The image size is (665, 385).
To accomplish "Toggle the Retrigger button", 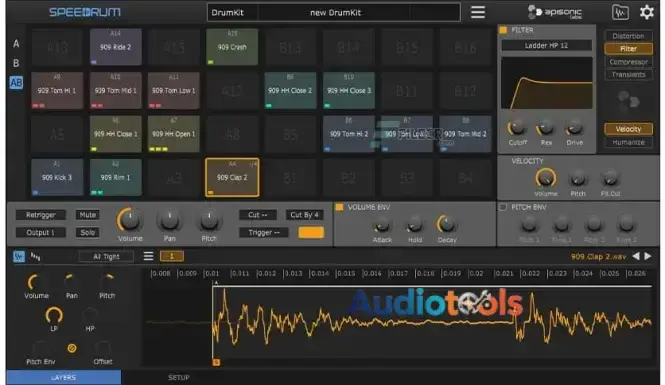I will point(41,215).
